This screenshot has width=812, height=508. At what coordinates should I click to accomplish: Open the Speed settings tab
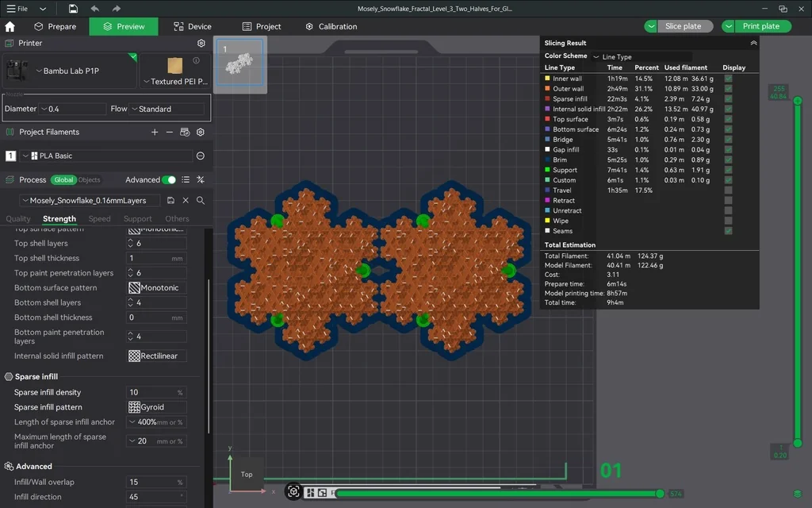[100, 219]
